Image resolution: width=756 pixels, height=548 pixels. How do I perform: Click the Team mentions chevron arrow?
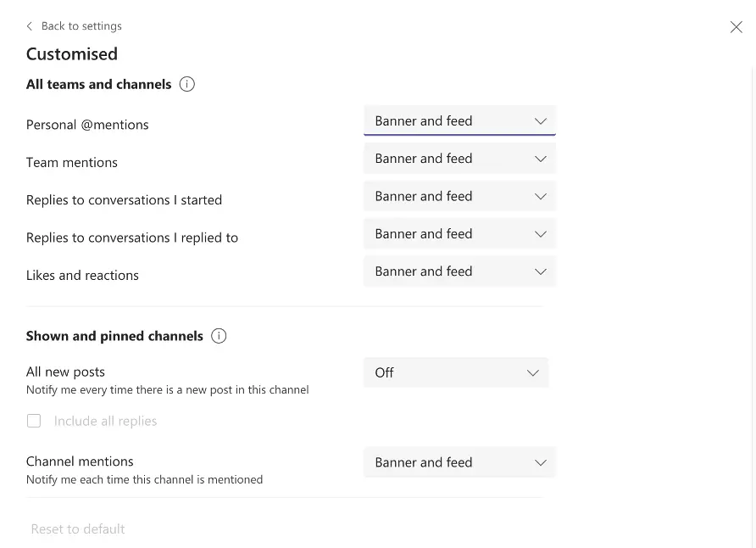(540, 159)
